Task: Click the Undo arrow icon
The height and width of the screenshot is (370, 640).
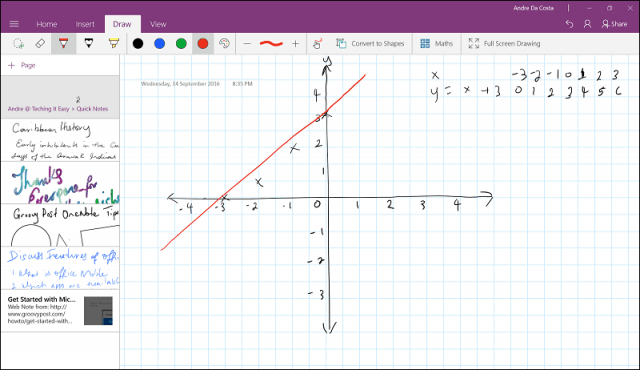Action: [569, 24]
